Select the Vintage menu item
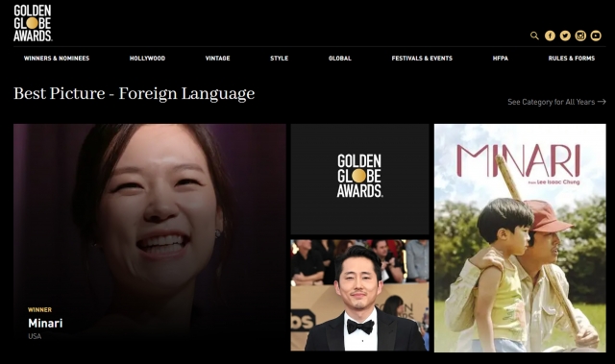 (218, 59)
